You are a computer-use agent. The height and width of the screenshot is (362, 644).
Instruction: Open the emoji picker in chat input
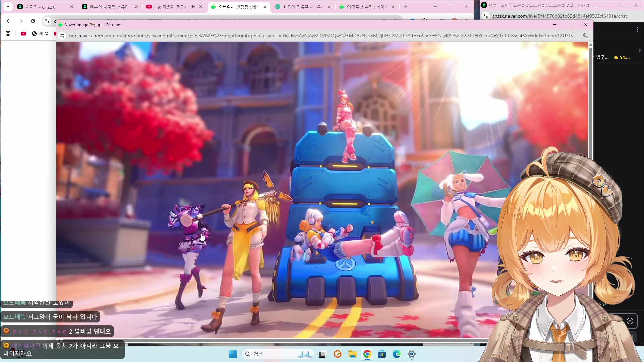coord(630,321)
